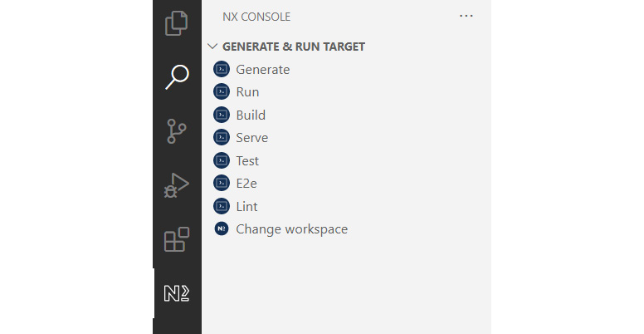Collapse the Generate & Run Target section

point(212,46)
